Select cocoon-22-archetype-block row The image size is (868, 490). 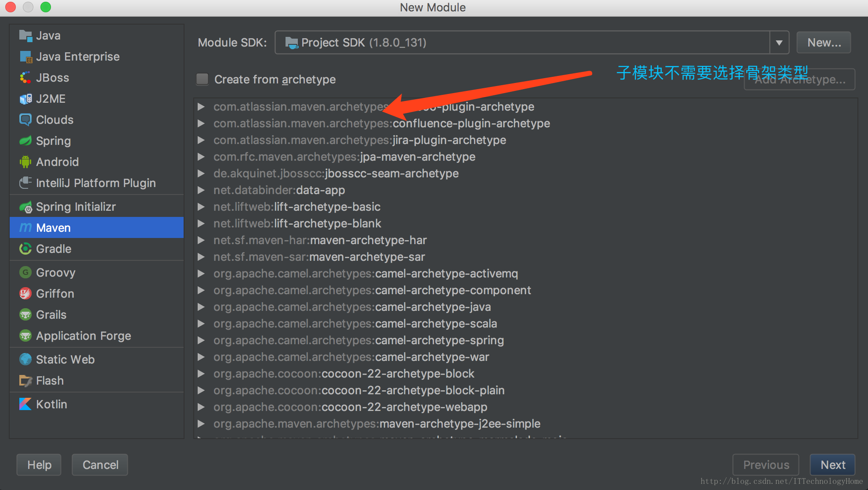point(525,374)
